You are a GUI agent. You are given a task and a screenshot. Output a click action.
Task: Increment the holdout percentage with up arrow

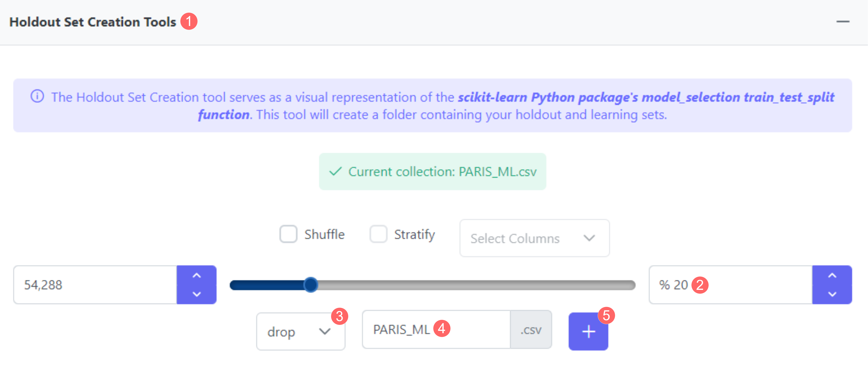click(832, 275)
